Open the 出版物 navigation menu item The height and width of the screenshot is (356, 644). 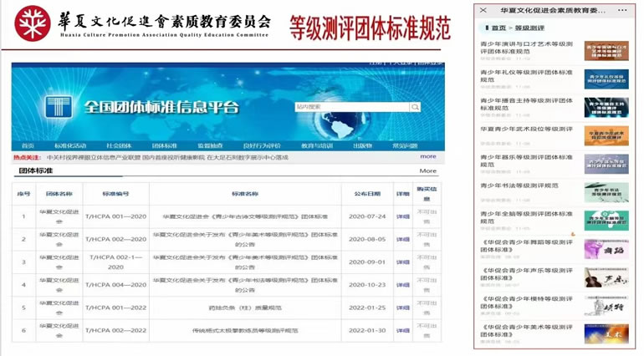(362, 145)
